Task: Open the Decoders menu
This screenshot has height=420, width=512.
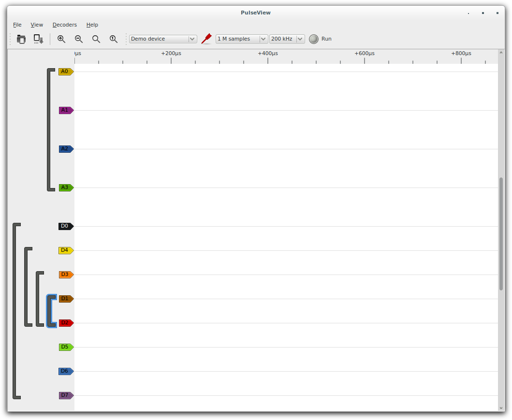Action: click(64, 25)
